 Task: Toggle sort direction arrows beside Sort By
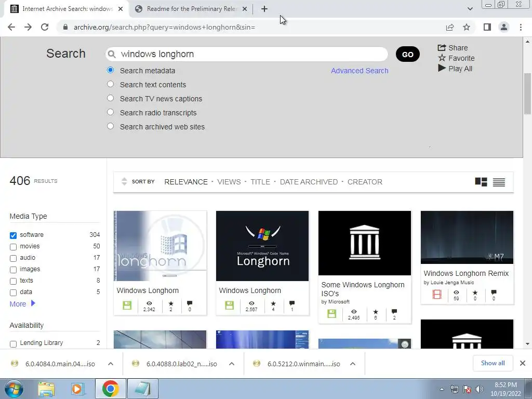point(124,181)
